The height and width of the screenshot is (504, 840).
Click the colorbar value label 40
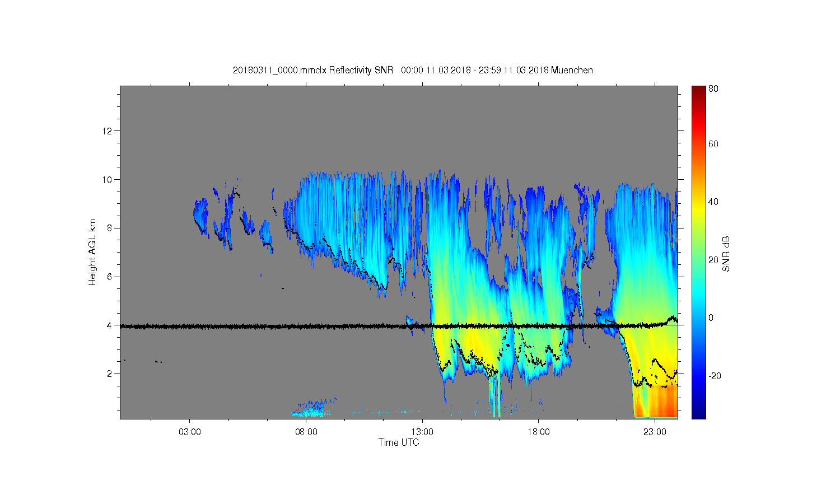pos(713,202)
